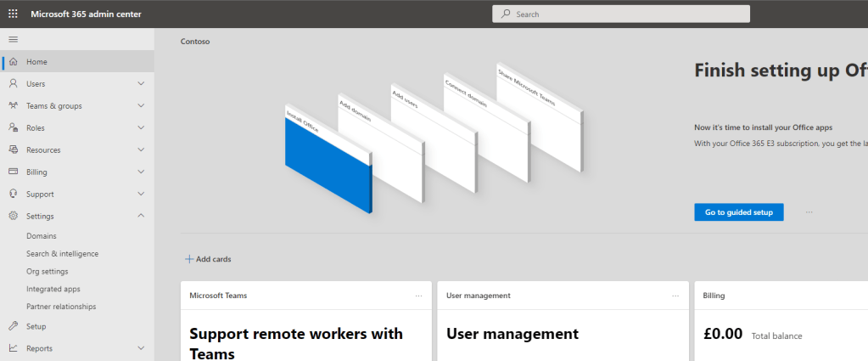Click the Roles icon in sidebar
This screenshot has height=361, width=868.
point(13,128)
